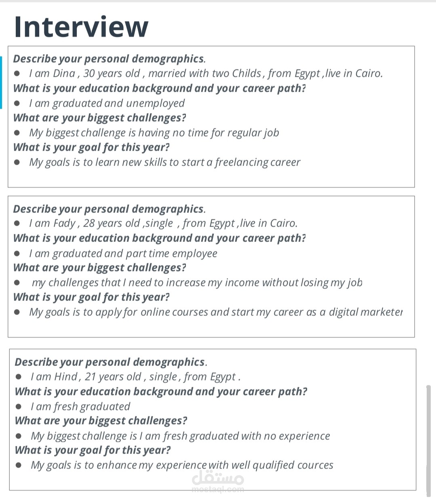The image size is (436, 504).
Task: Click the blue accent bar at left edge
Action: tap(1, 82)
